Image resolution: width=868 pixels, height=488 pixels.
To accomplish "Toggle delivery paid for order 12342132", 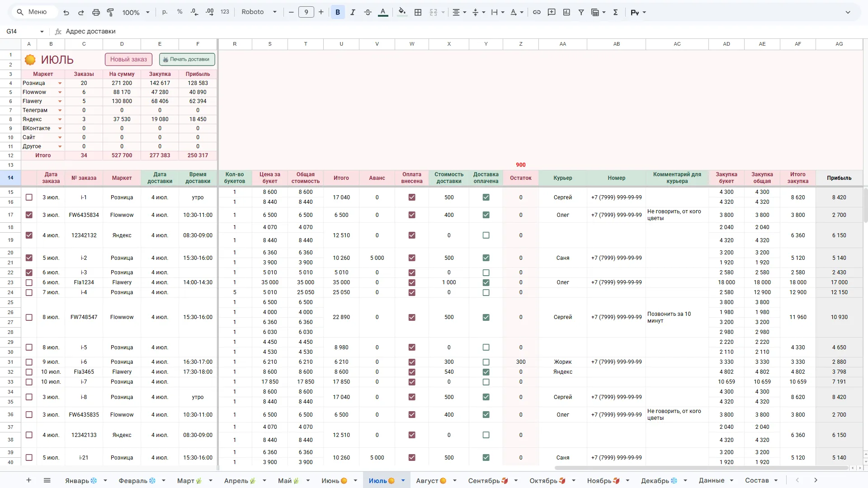I will point(486,235).
